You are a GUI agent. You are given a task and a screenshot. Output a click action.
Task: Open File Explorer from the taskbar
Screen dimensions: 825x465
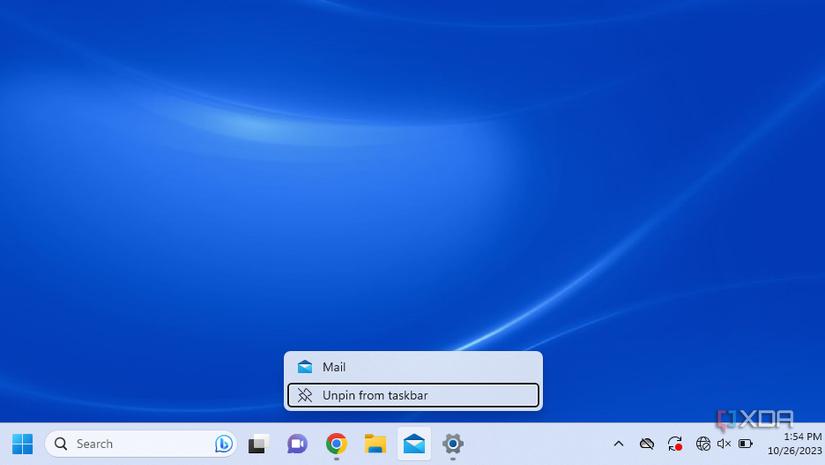click(x=375, y=444)
